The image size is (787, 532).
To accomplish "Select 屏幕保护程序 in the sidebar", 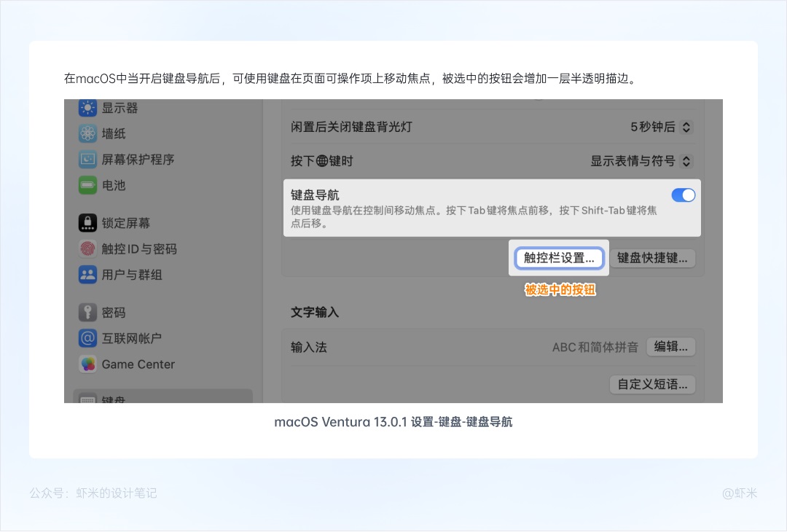I will point(138,160).
